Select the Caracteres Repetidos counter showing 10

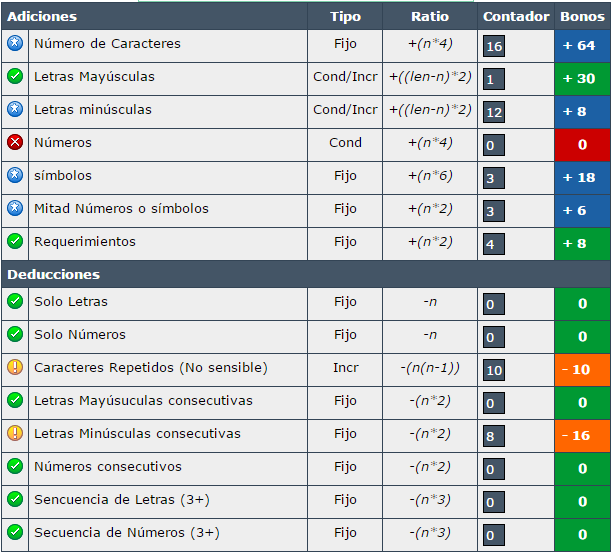point(494,370)
